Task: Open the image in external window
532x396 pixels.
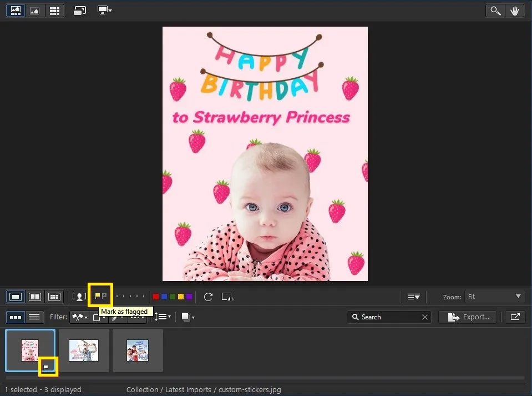Action: click(515, 317)
